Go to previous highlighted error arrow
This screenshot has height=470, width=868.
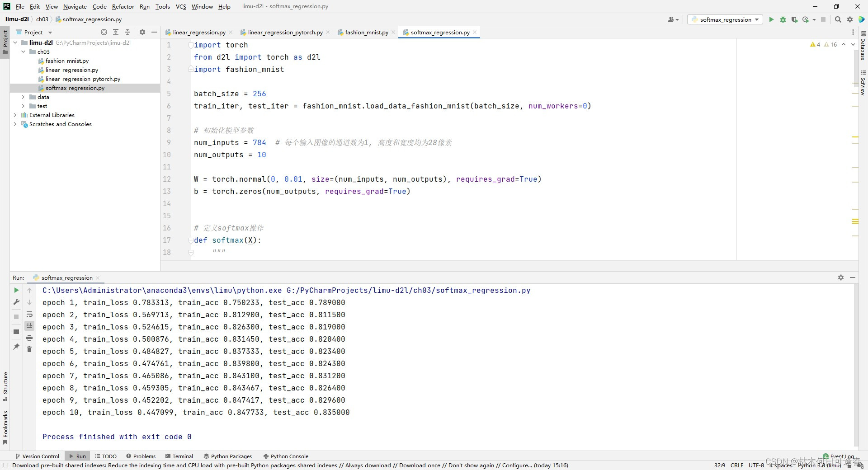844,44
